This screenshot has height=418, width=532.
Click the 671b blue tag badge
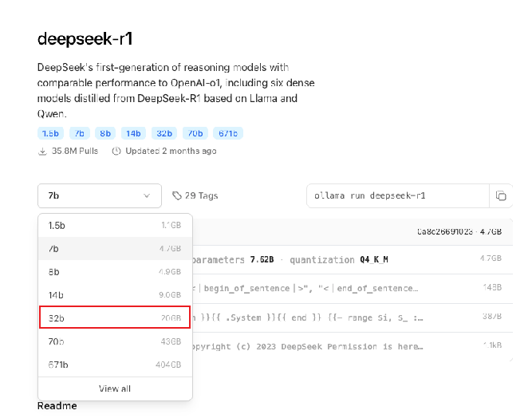(x=228, y=133)
